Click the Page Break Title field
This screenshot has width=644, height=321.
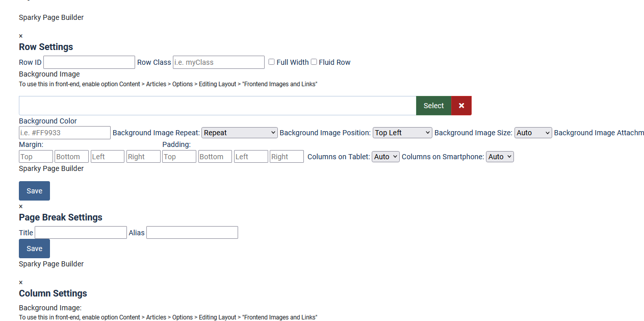point(81,233)
